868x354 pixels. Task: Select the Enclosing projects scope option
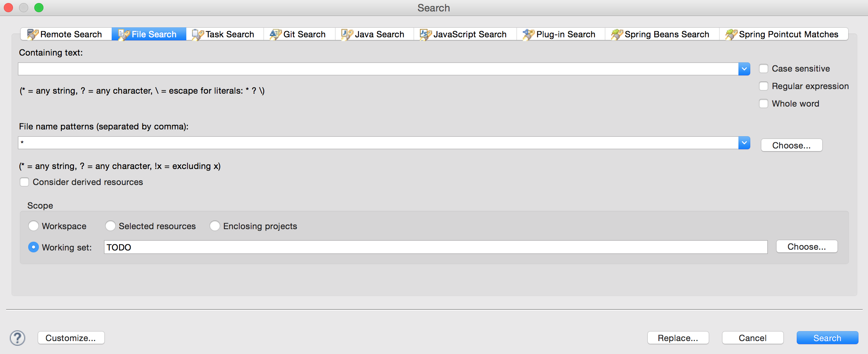click(x=215, y=226)
